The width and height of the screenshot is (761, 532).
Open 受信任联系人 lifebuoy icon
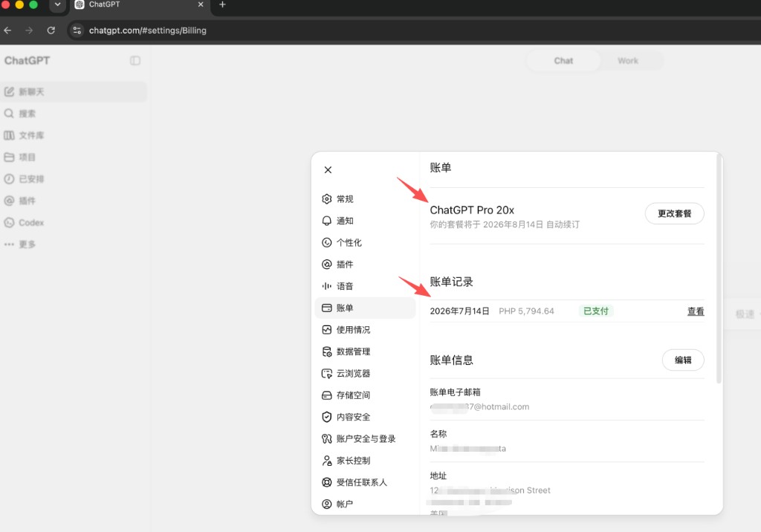point(327,482)
